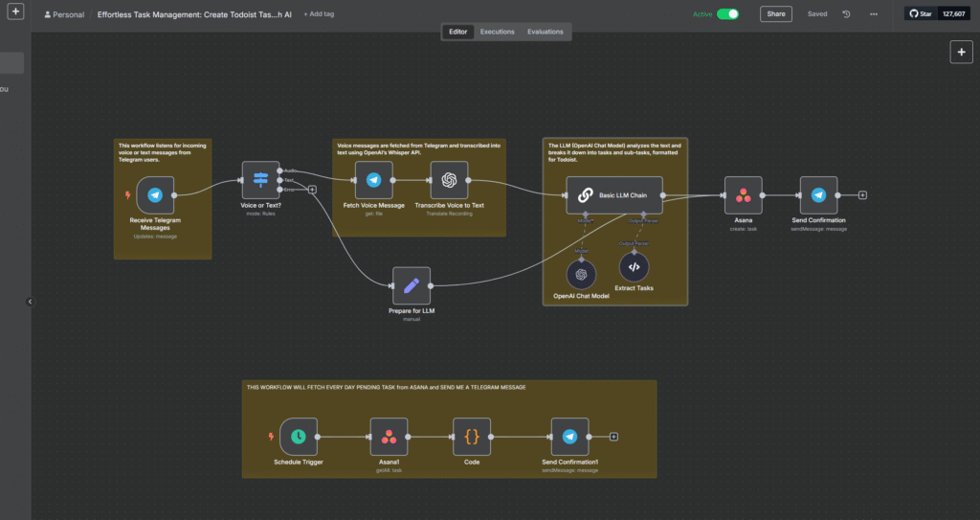The image size is (980, 520).
Task: Switch to the Executions tab
Action: pyautogui.click(x=497, y=32)
